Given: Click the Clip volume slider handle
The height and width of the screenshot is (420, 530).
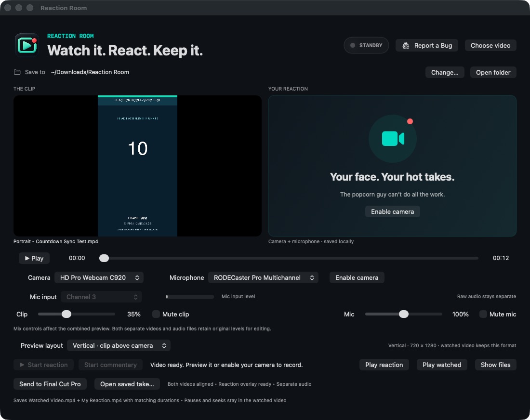Looking at the screenshot, I should tap(66, 314).
